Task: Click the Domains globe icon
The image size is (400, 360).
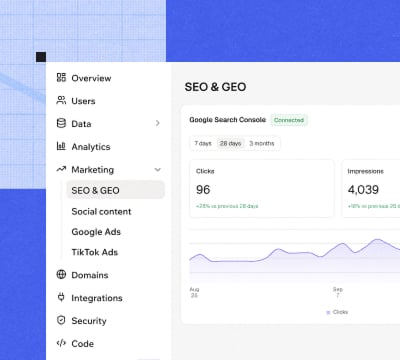Action: (x=61, y=275)
